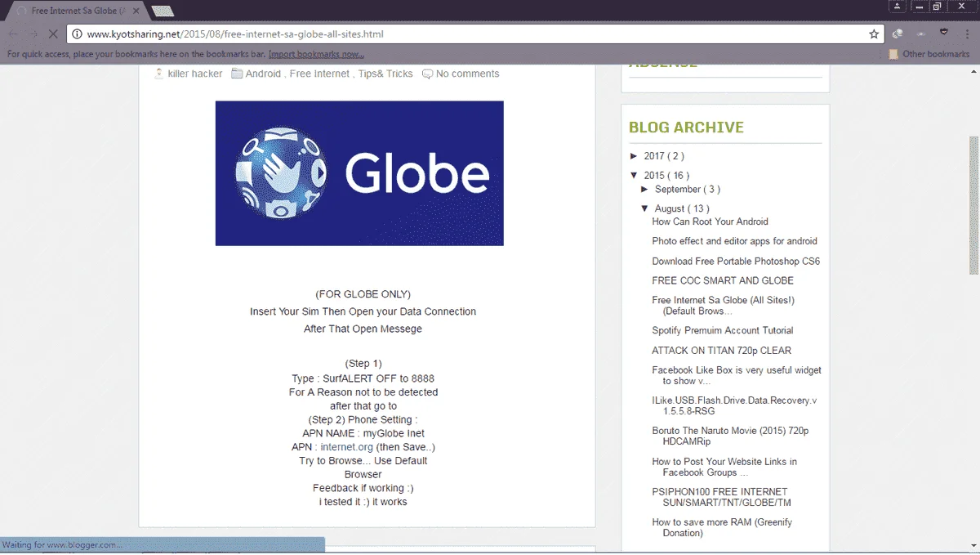Image resolution: width=980 pixels, height=555 pixels.
Task: Open PSIPHON100 FREE INTERNET post
Action: pos(721,497)
